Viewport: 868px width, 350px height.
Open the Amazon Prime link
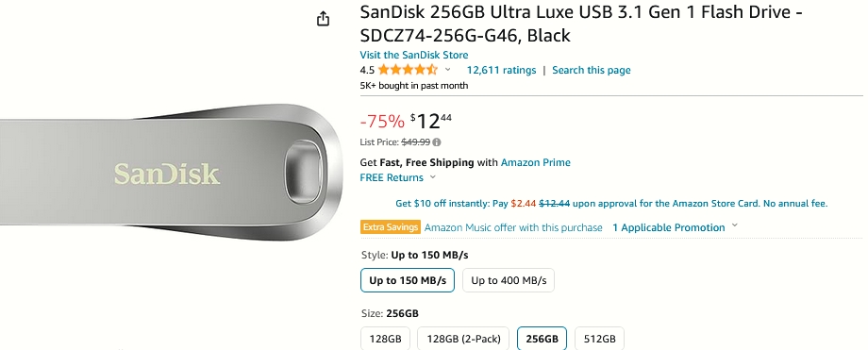point(535,162)
